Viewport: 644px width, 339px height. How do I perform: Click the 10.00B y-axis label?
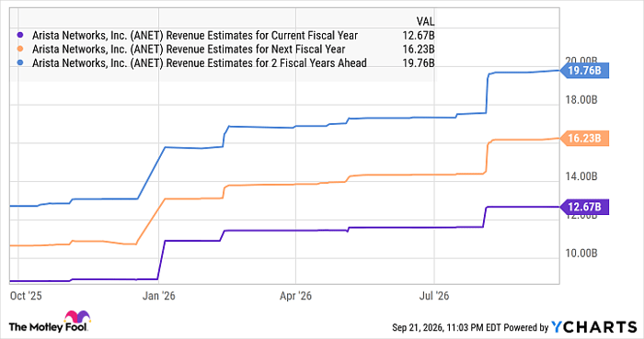point(581,254)
